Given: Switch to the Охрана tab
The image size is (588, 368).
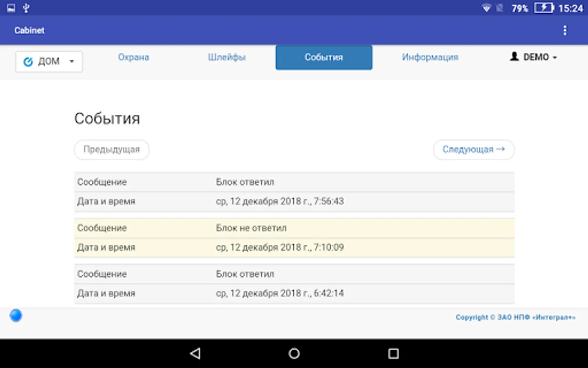Looking at the screenshot, I should click(134, 57).
